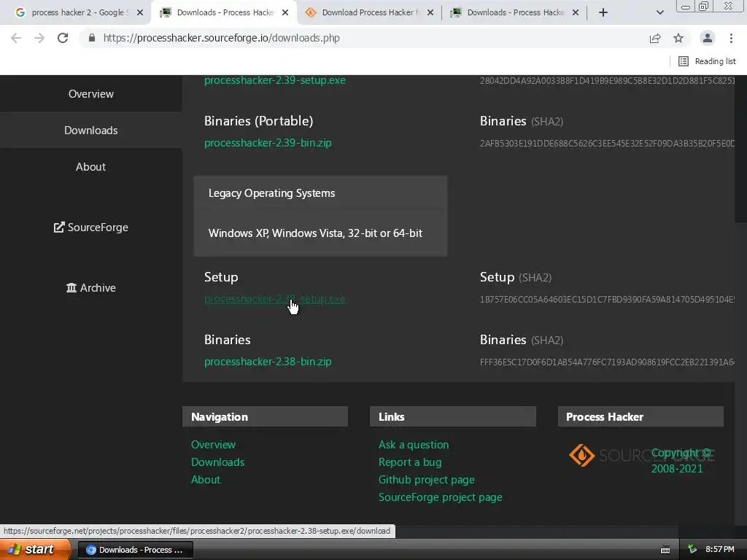The height and width of the screenshot is (560, 747).
Task: Open the Windows start button
Action: pyautogui.click(x=35, y=549)
